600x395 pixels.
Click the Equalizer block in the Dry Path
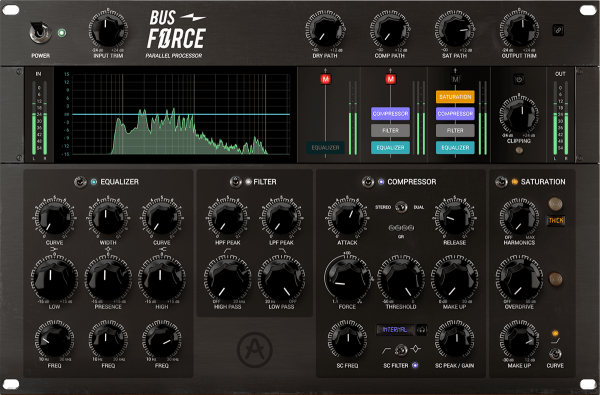pyautogui.click(x=326, y=147)
